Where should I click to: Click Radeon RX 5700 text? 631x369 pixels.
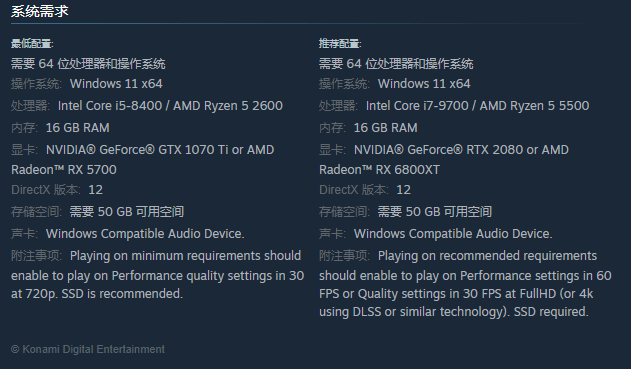coord(64,170)
